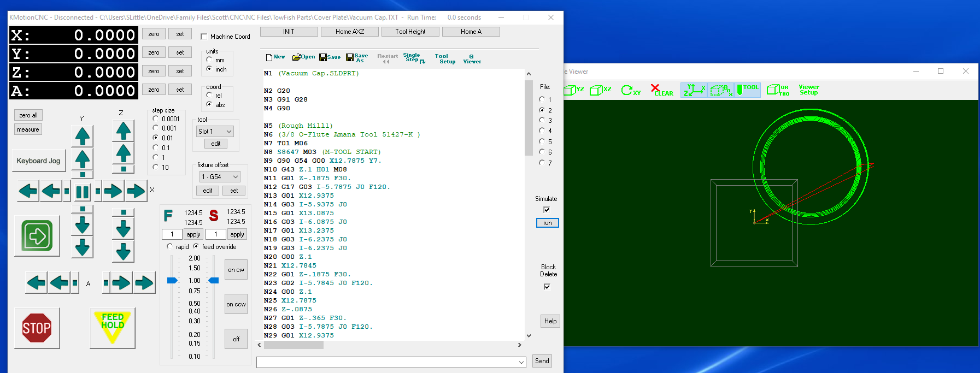Switch the viewer to XY rotation view
This screenshot has height=373, width=980.
631,90
